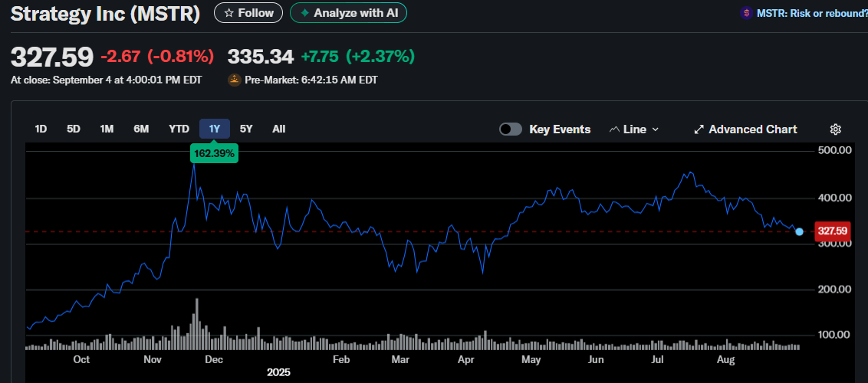Click the Advanced Chart link

[752, 129]
